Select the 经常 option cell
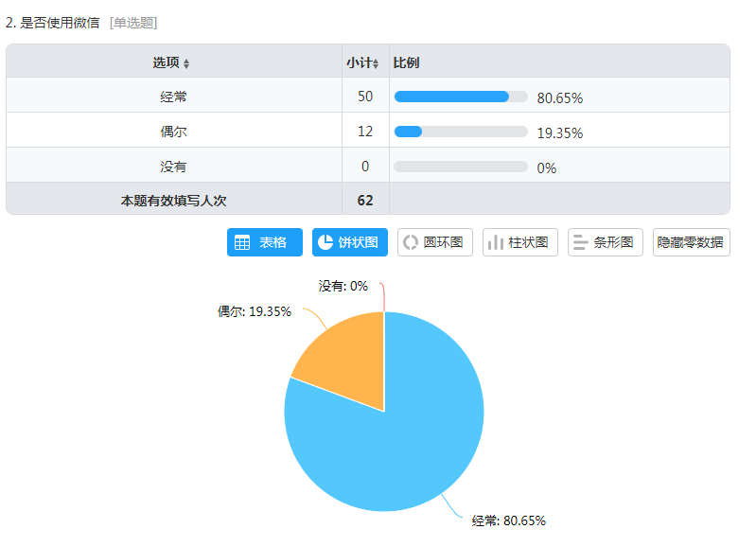 (x=173, y=97)
